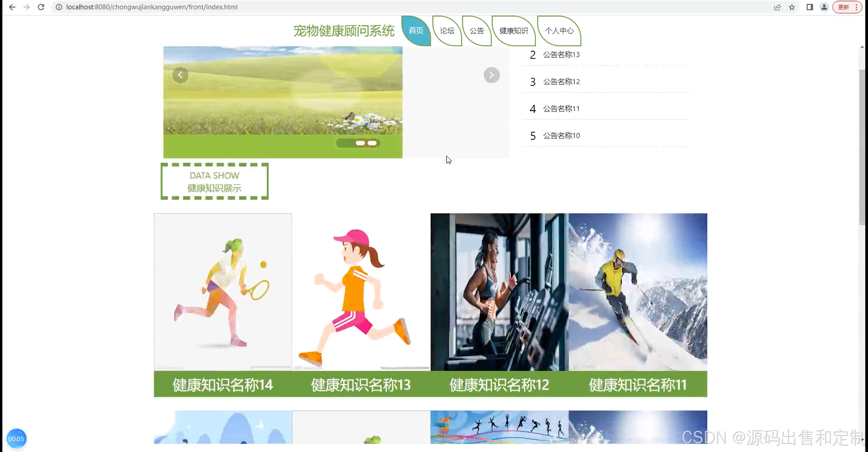Viewport: 868px width, 452px height.
Task: Reload the page with refresh icon
Action: tap(41, 7)
